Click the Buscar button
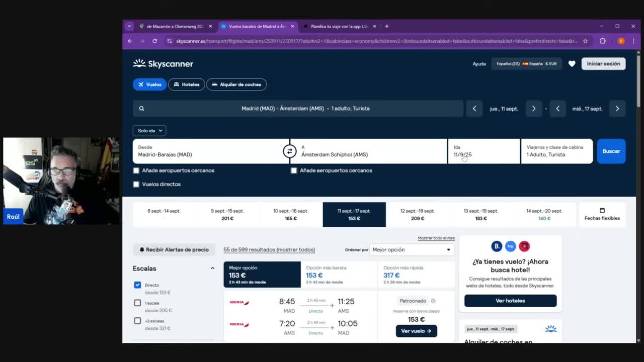 (x=611, y=151)
